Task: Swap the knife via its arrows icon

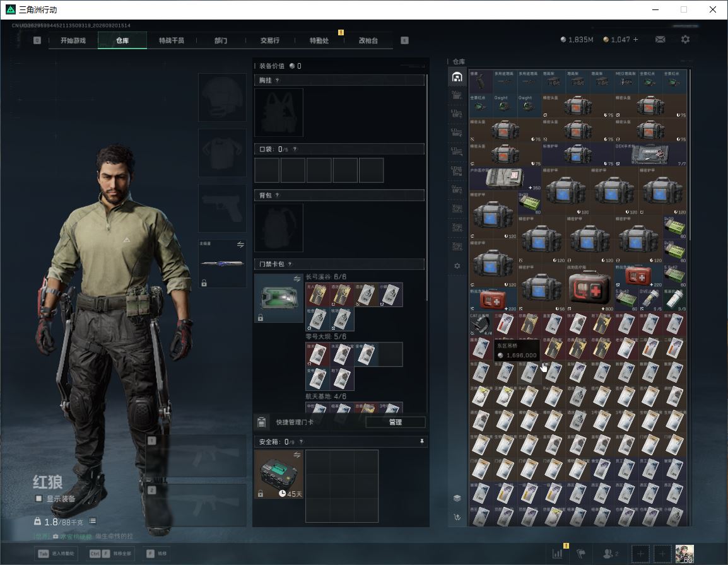Action: pyautogui.click(x=240, y=245)
